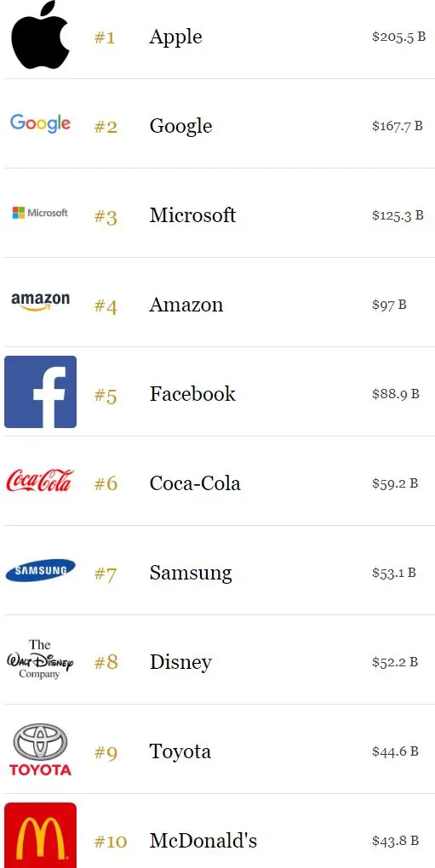Click the McDonald's name text
This screenshot has width=435, height=868.
pos(203,841)
